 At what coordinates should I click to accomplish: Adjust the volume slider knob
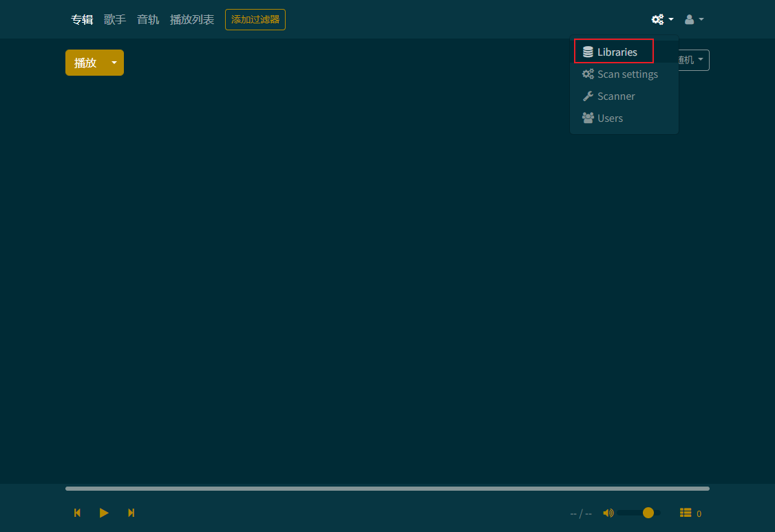(x=648, y=513)
